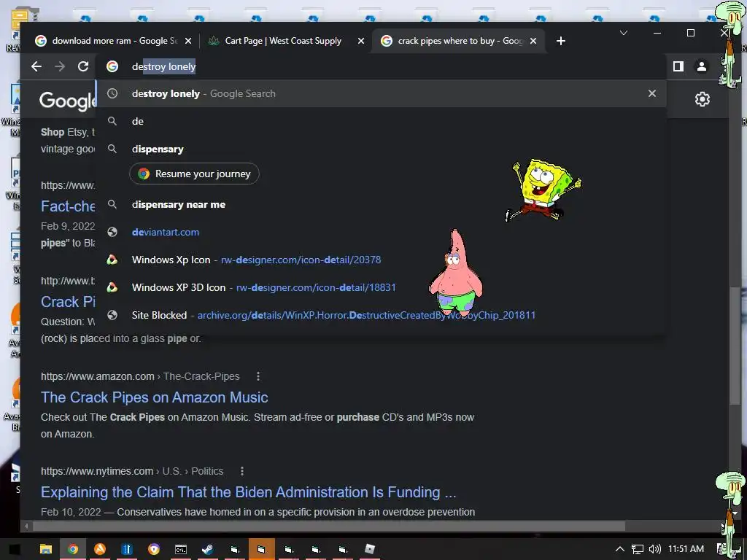Close the 'crack pipes where to buy' tab

click(533, 41)
